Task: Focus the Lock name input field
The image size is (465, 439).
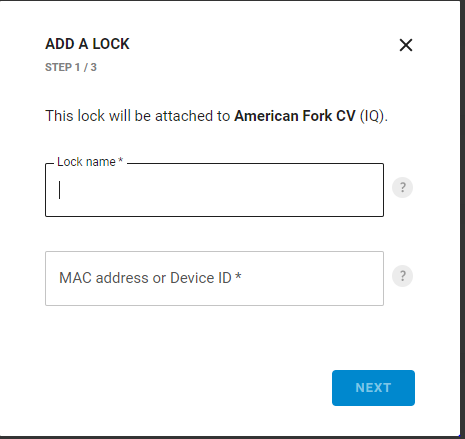Action: point(214,190)
